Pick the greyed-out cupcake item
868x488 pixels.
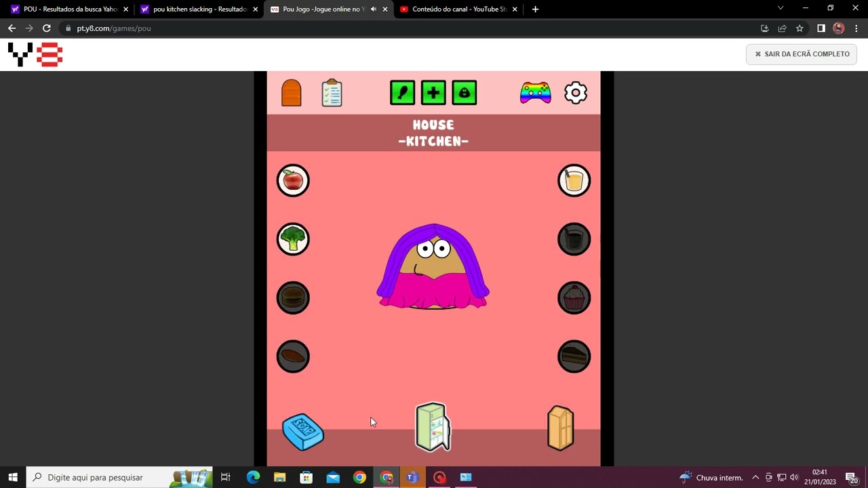point(574,298)
